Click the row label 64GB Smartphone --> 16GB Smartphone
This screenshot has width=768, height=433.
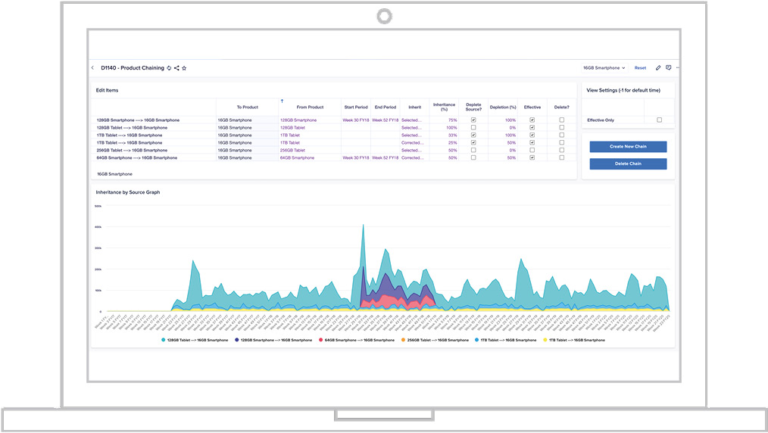click(137, 158)
